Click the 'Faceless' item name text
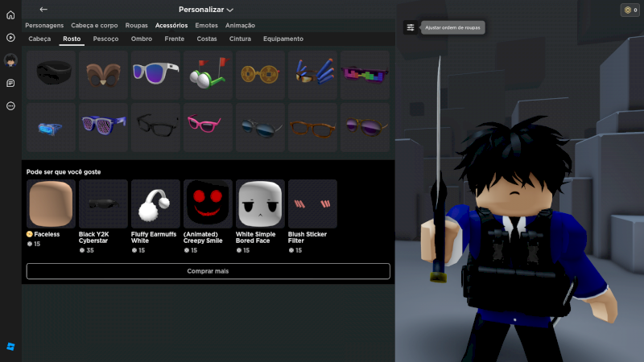Screen dimensions: 644x362 [x=47, y=234]
